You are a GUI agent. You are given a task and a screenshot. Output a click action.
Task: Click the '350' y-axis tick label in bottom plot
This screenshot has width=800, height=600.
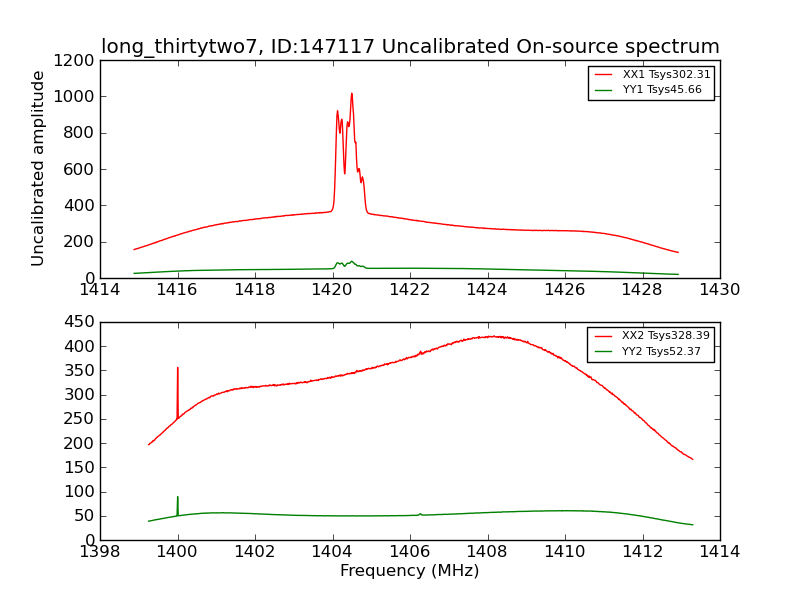[x=79, y=370]
